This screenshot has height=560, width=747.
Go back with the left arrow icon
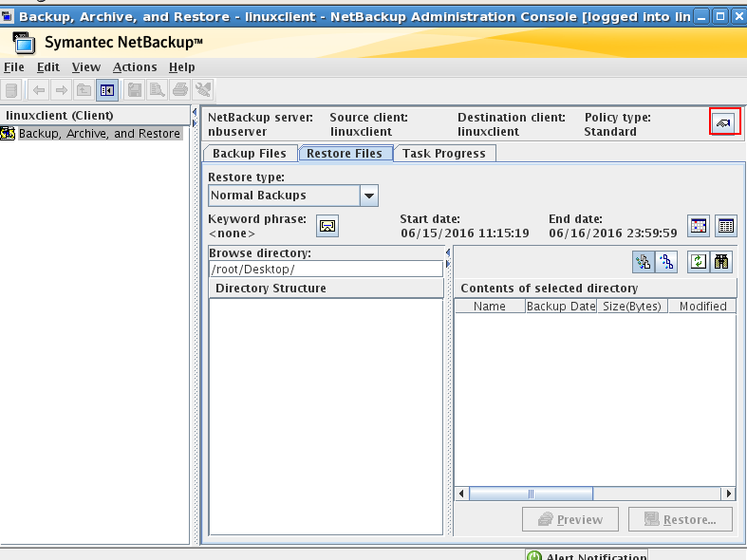[x=39, y=90]
